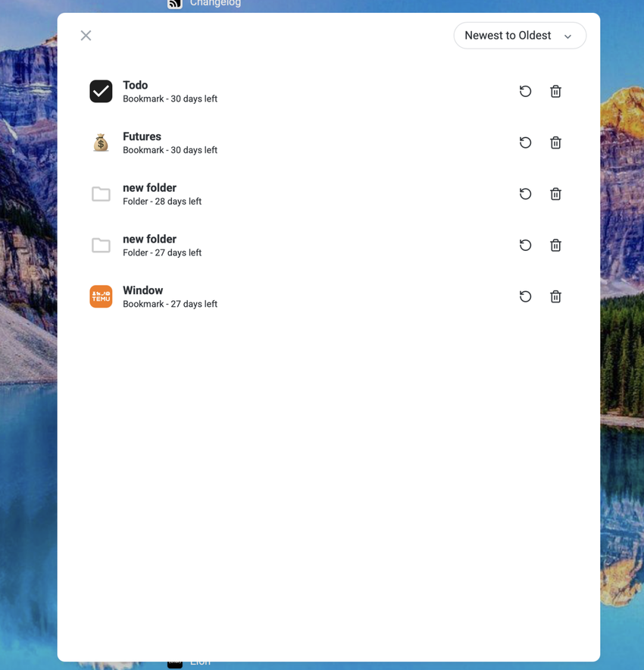Delete the Window bookmark permanently
The width and height of the screenshot is (644, 670).
pyautogui.click(x=555, y=296)
